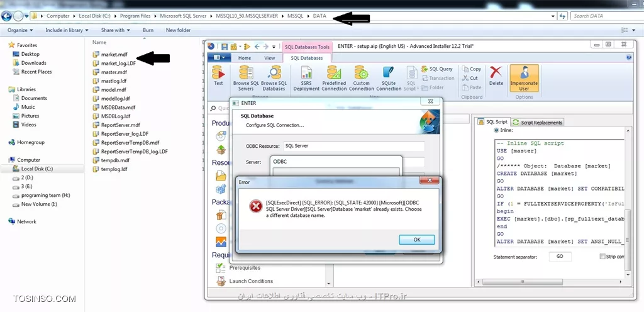The height and width of the screenshot is (312, 644).
Task: Select tempdb.mdf file in Explorer
Action: click(111, 160)
